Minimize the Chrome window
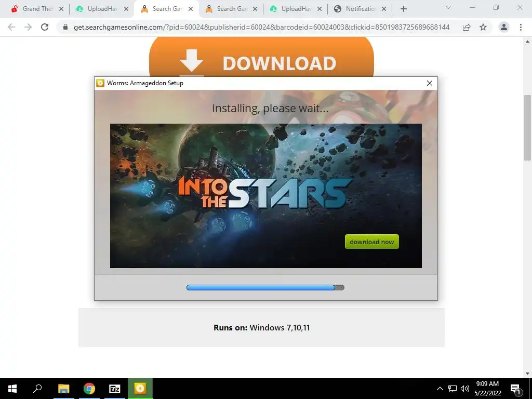 click(x=472, y=7)
